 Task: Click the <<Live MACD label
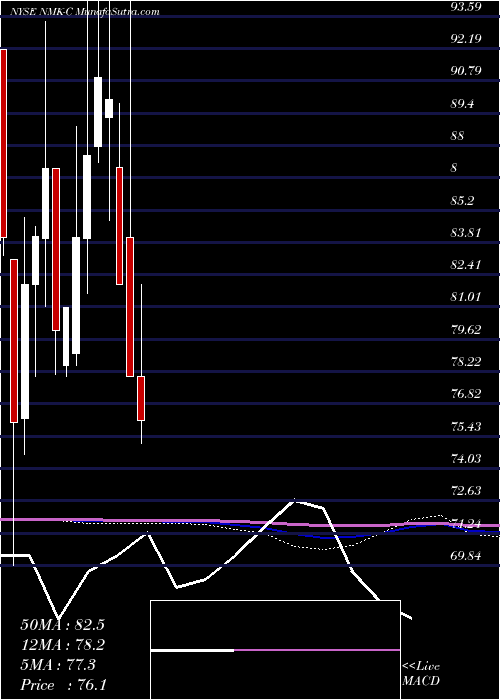[x=421, y=674]
